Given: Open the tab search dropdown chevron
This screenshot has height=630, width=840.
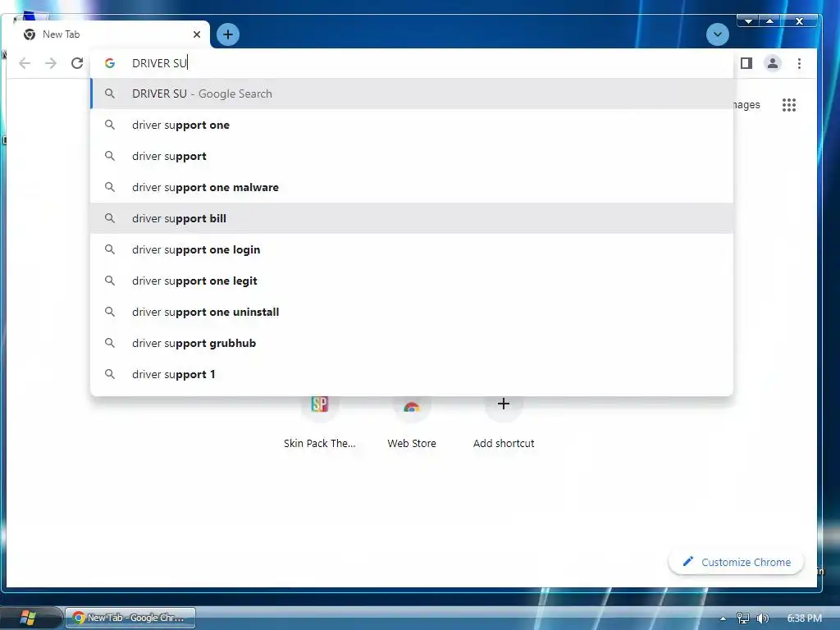Looking at the screenshot, I should 717,34.
